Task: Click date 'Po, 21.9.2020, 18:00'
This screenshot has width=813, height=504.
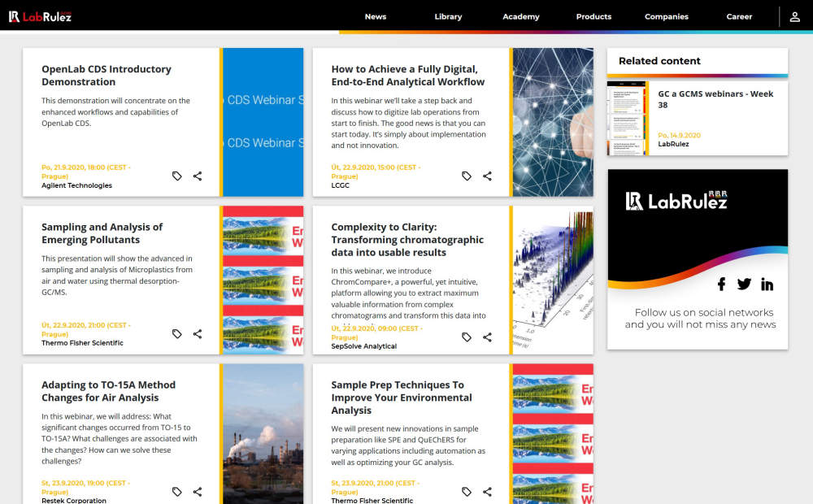Action: (x=86, y=172)
